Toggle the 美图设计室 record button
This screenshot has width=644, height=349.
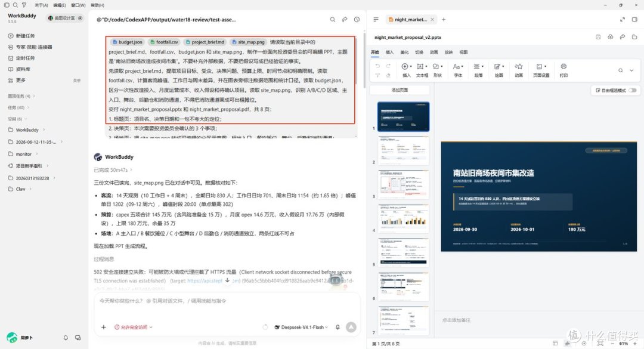tap(80, 18)
